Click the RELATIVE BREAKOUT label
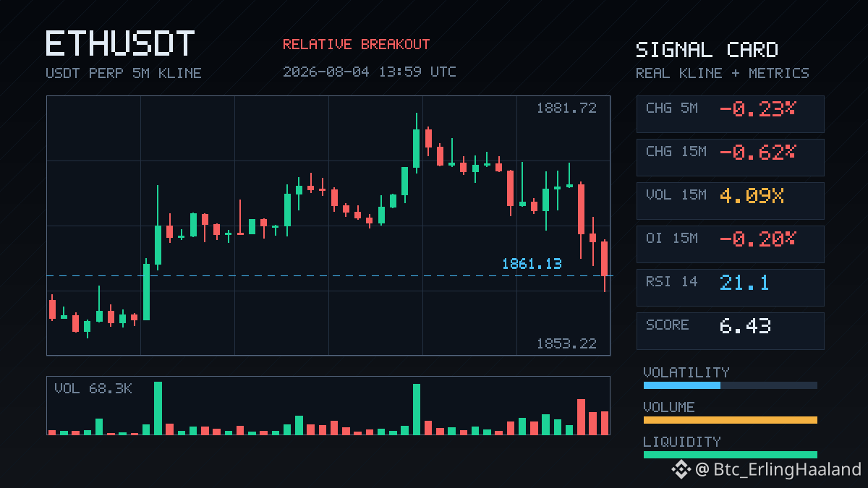868x488 pixels. tap(356, 45)
